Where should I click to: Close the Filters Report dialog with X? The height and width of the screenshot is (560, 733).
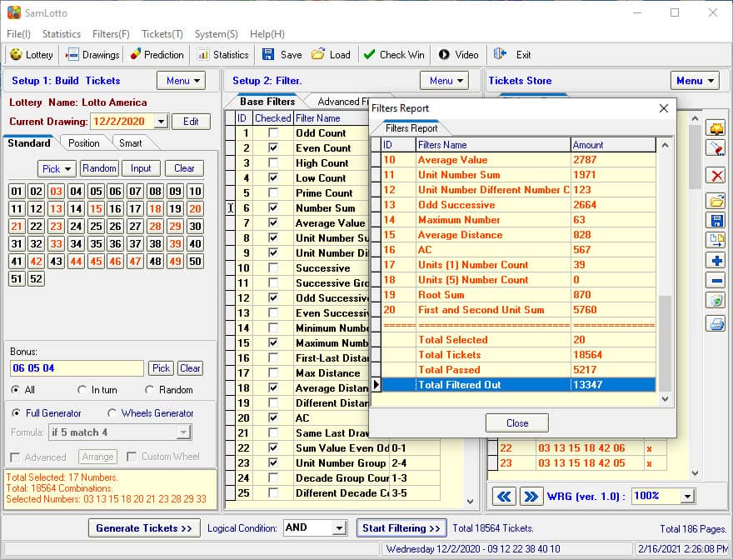(x=663, y=108)
